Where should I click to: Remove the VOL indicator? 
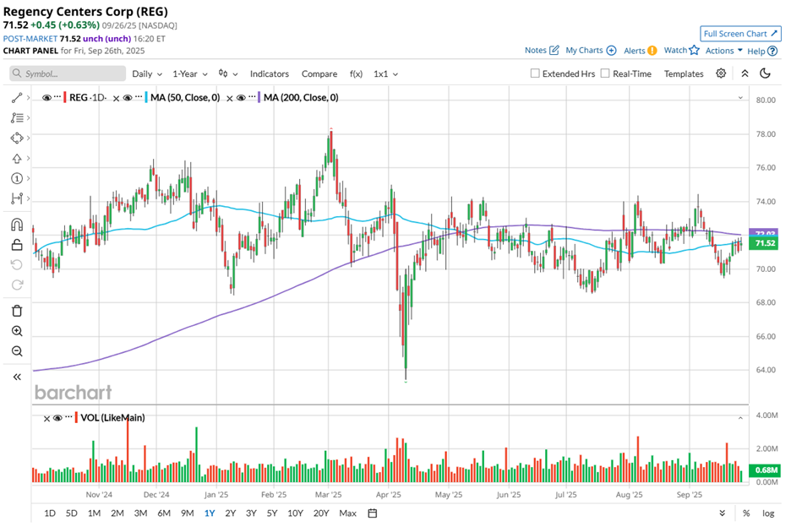click(x=46, y=419)
